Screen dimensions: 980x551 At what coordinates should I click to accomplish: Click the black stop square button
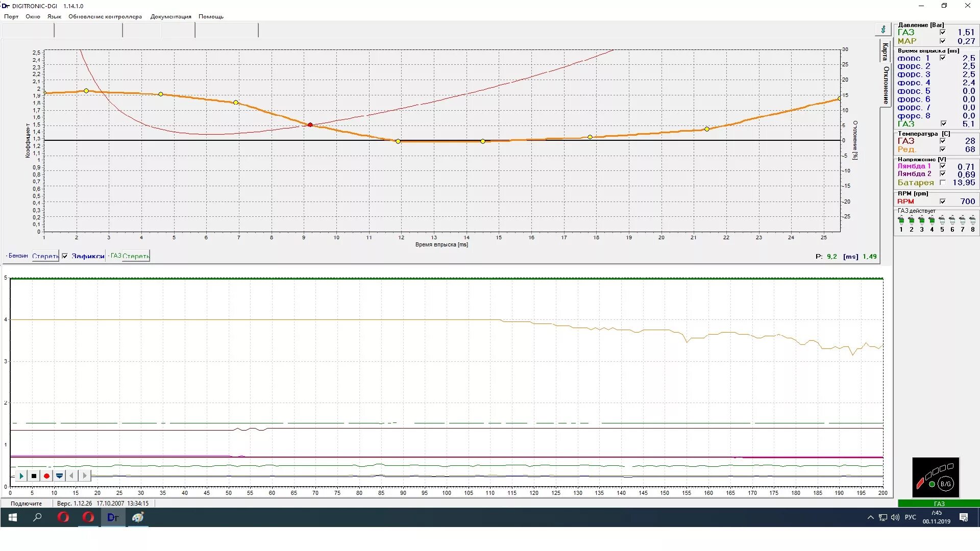(x=34, y=476)
